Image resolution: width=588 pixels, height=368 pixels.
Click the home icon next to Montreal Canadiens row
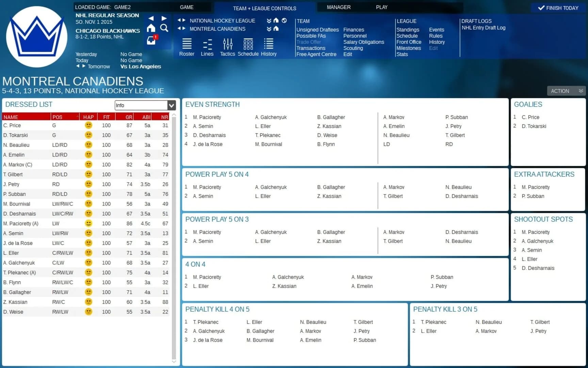(275, 29)
